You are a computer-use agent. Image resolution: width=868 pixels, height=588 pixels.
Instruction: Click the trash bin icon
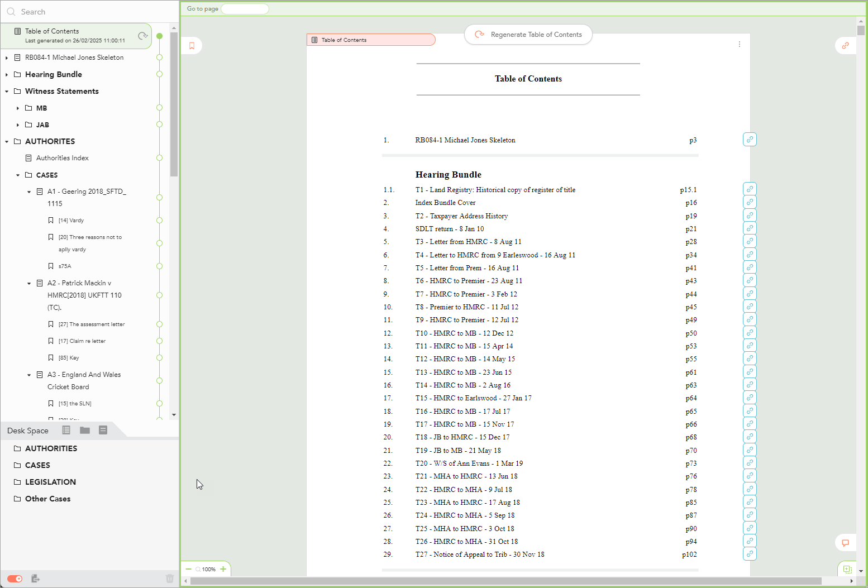point(170,579)
